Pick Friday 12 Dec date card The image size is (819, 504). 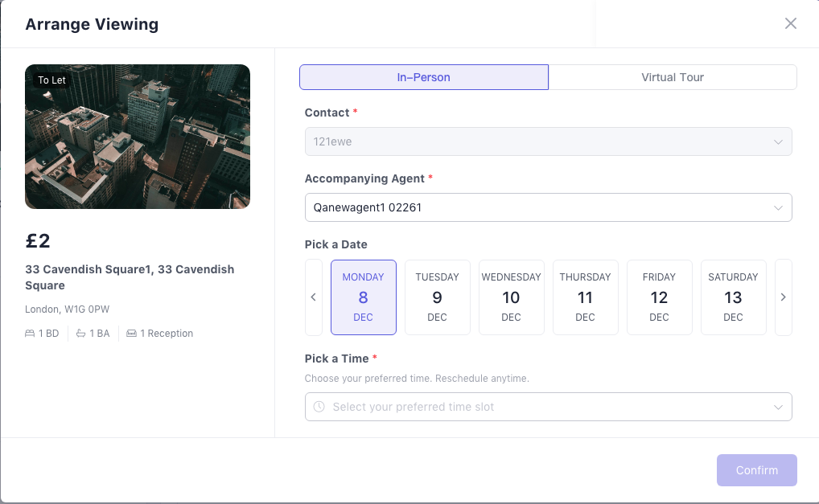click(659, 297)
